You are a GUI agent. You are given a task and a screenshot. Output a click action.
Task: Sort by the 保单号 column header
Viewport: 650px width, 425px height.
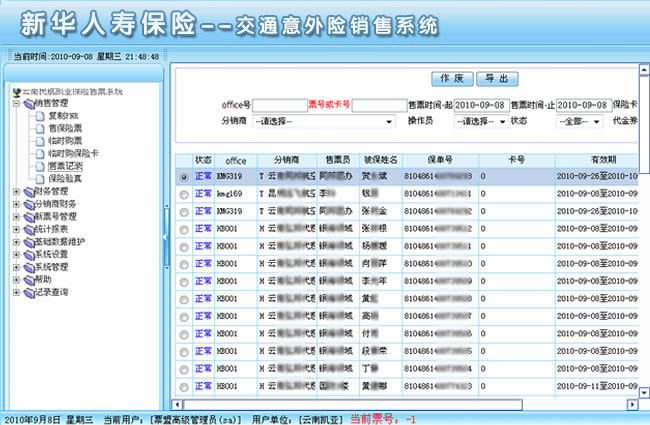(x=440, y=160)
